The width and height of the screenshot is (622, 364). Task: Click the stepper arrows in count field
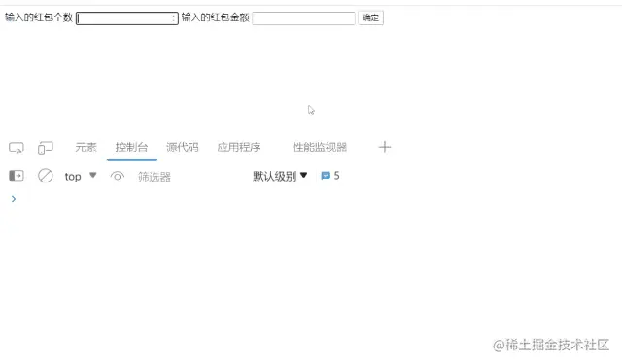(173, 18)
